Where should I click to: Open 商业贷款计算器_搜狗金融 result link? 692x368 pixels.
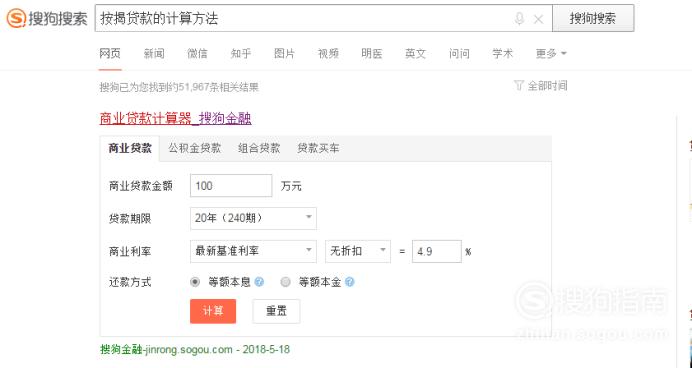[176, 119]
